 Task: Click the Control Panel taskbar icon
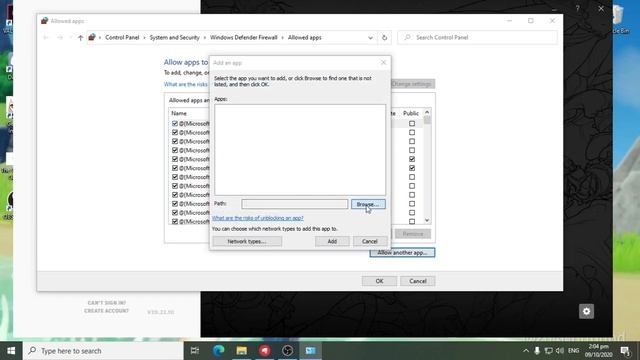tap(311, 351)
